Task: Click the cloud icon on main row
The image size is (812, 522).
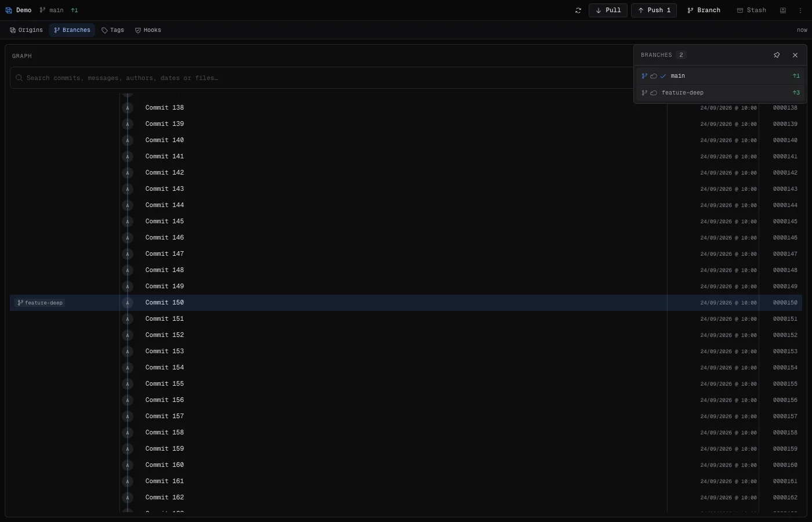Action: [654, 76]
